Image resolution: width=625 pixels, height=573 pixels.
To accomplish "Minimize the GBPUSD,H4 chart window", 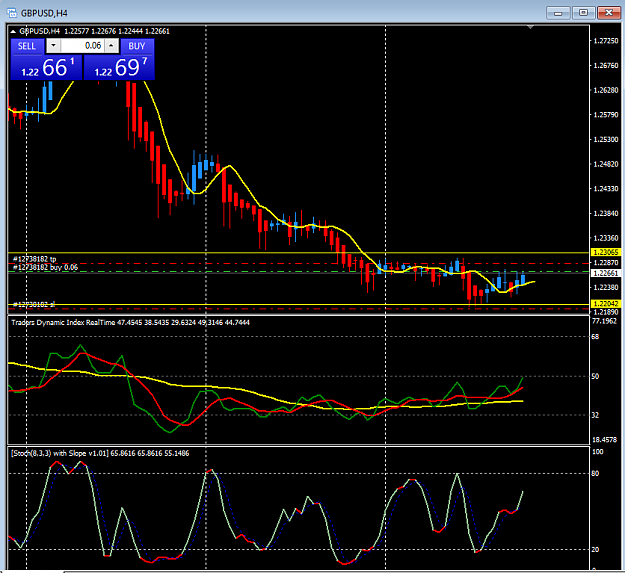I will tap(558, 13).
